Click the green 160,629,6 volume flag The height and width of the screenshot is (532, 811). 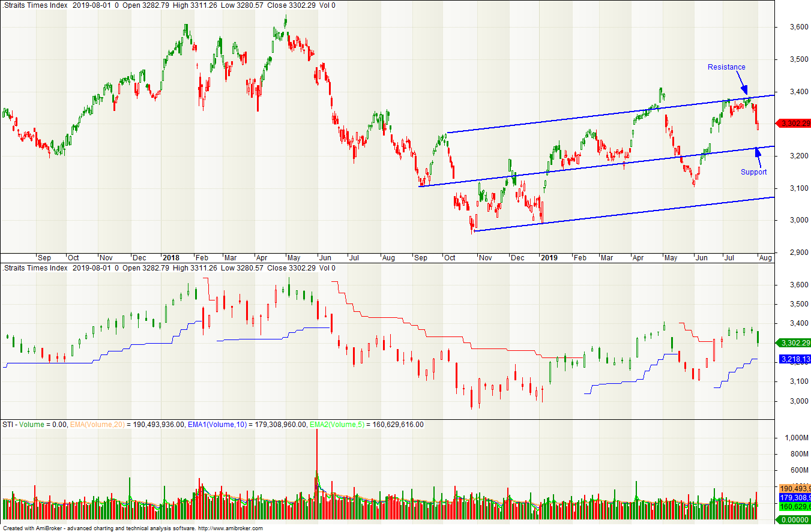(x=795, y=507)
